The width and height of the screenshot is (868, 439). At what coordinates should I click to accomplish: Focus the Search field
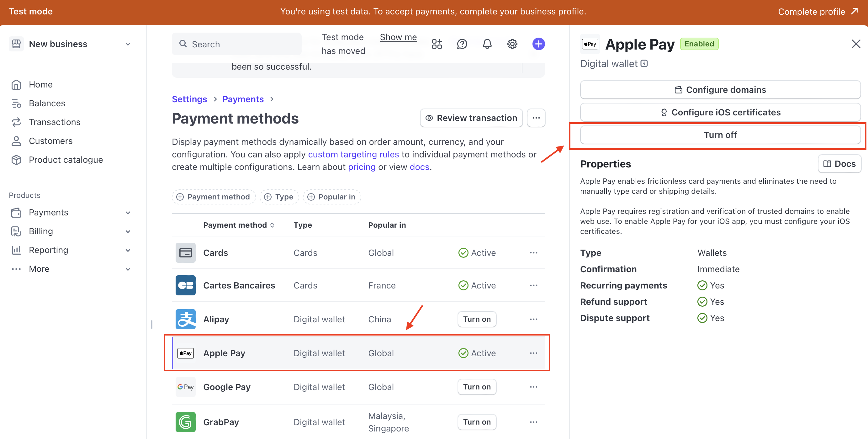(236, 44)
